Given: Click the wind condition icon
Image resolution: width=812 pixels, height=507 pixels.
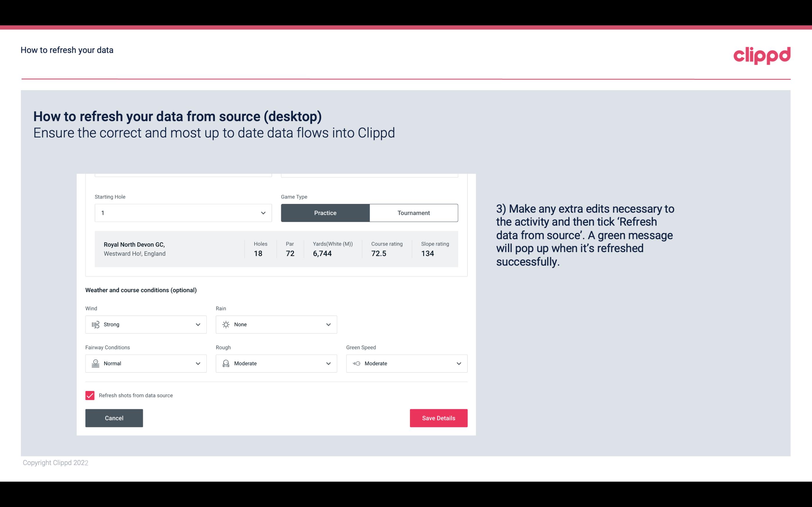Looking at the screenshot, I should pos(95,324).
